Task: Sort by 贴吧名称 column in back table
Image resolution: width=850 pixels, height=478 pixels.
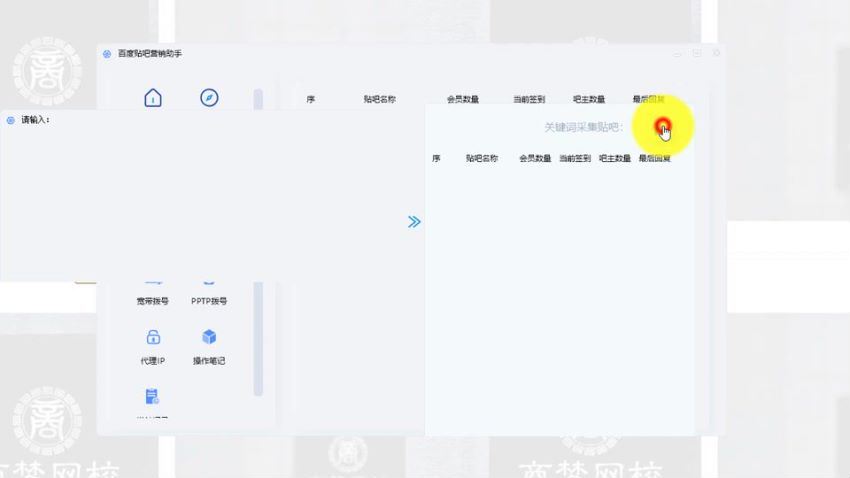Action: [x=379, y=99]
